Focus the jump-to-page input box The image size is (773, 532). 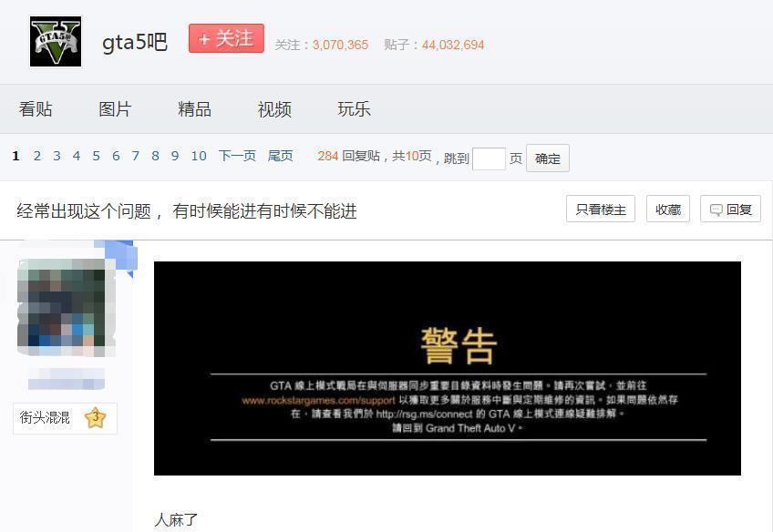pos(489,159)
